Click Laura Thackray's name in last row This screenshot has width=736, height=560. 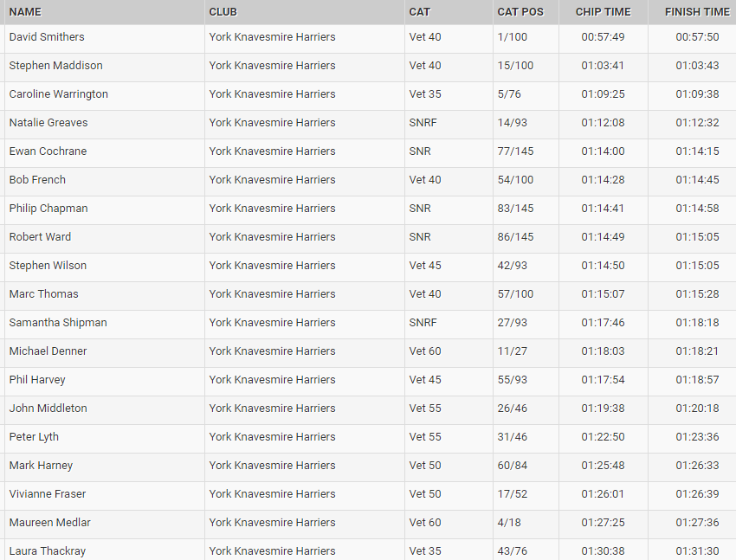[x=48, y=550]
